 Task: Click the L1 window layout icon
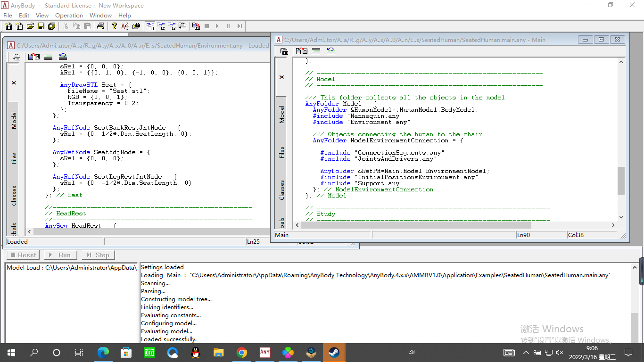coord(151,26)
